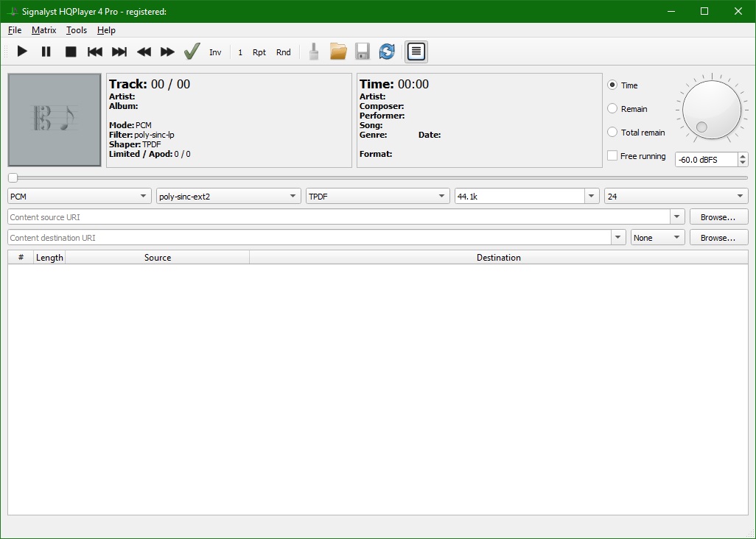Start playback with the Play button
The width and height of the screenshot is (756, 539).
[x=22, y=52]
